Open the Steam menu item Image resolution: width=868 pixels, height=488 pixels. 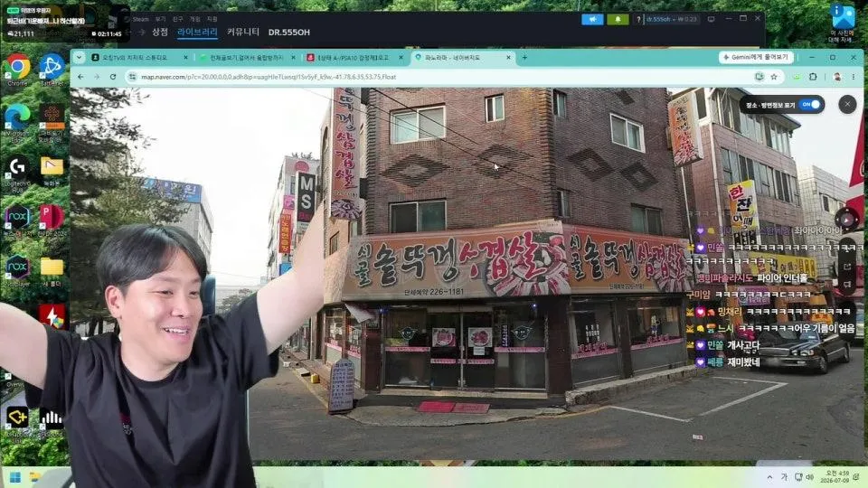[141, 19]
